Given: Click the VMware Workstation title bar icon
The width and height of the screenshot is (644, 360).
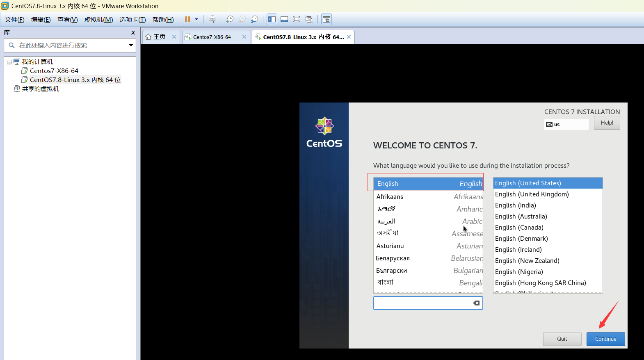Looking at the screenshot, I should tap(5, 6).
